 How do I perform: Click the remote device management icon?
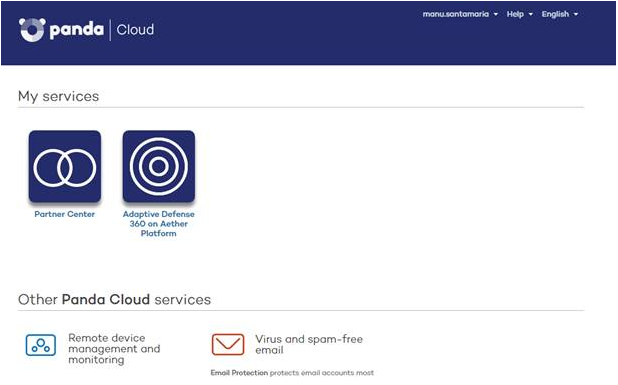point(41,345)
